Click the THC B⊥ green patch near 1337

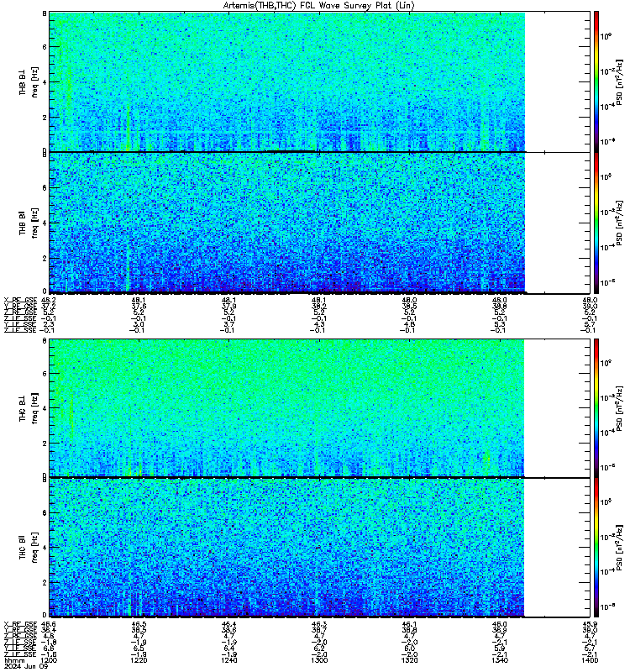(x=486, y=459)
